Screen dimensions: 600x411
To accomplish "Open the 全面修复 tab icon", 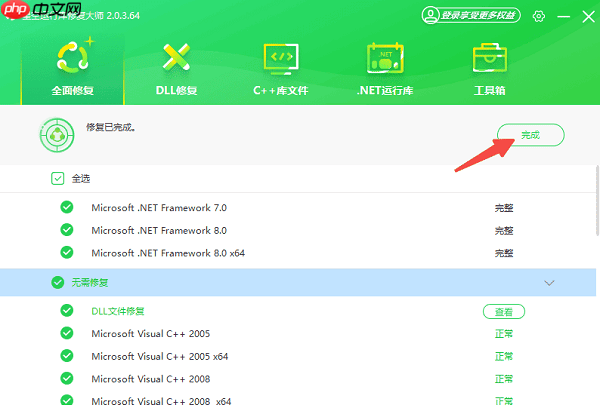I will click(75, 55).
